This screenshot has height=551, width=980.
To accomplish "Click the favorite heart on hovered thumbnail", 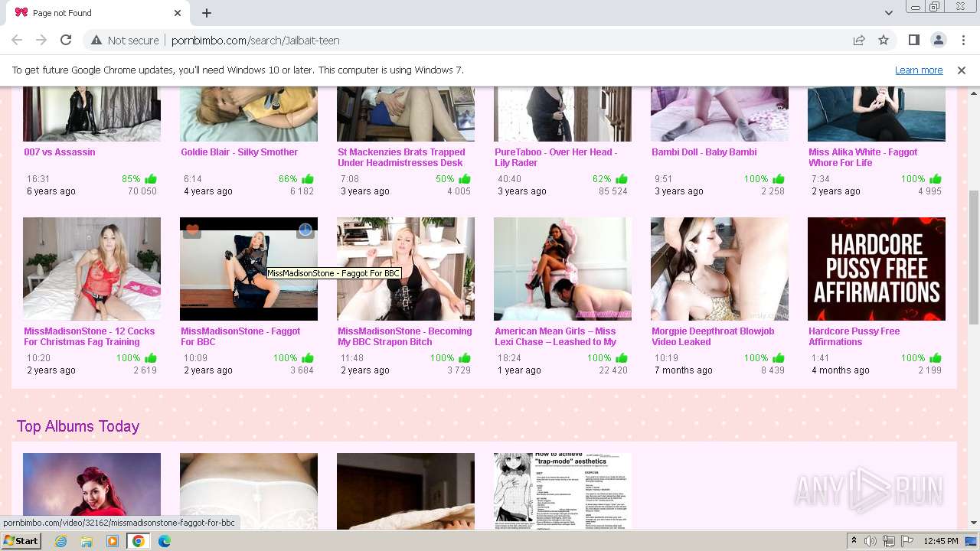I will point(192,230).
